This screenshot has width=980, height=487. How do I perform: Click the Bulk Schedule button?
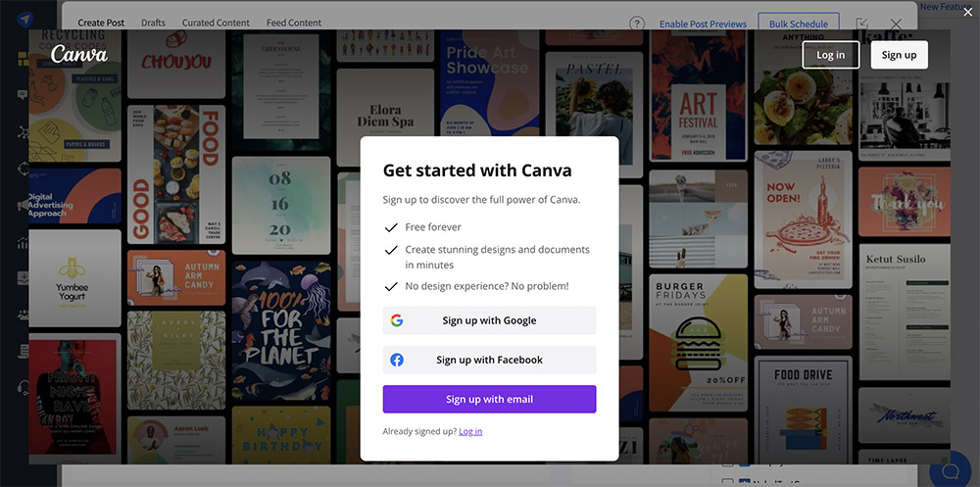(x=798, y=24)
